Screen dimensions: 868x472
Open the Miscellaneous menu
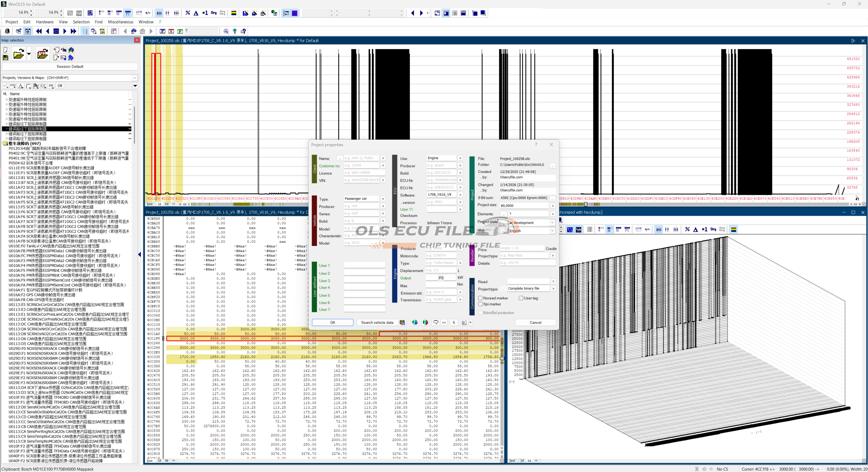120,22
